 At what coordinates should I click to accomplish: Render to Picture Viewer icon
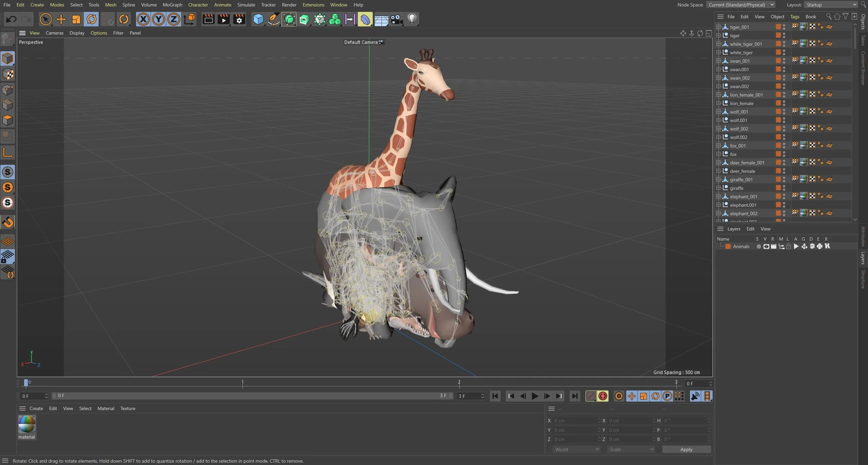point(224,19)
